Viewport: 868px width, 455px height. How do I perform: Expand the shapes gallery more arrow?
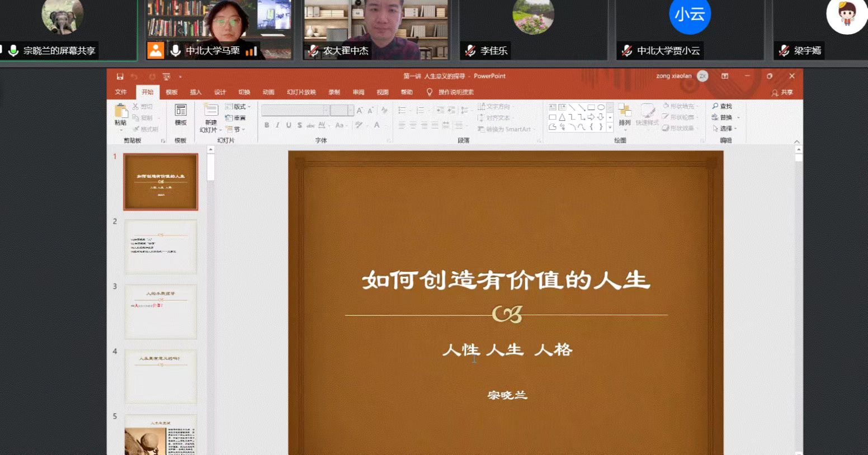610,127
